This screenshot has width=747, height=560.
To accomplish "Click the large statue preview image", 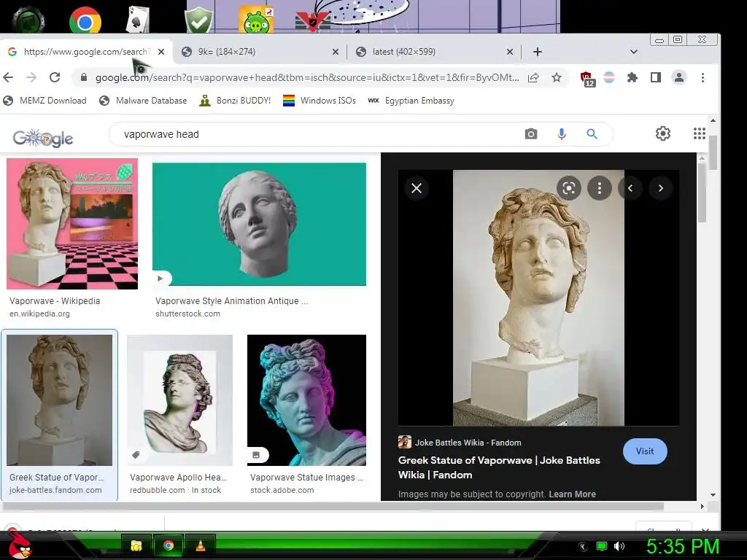I will (538, 297).
